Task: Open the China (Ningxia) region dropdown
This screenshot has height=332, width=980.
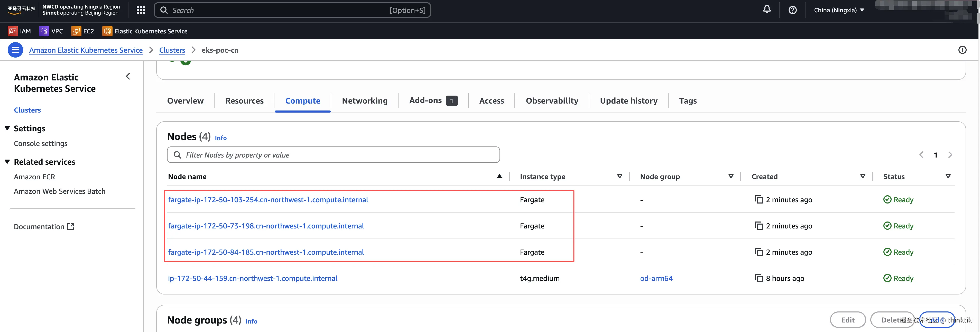Action: point(839,10)
